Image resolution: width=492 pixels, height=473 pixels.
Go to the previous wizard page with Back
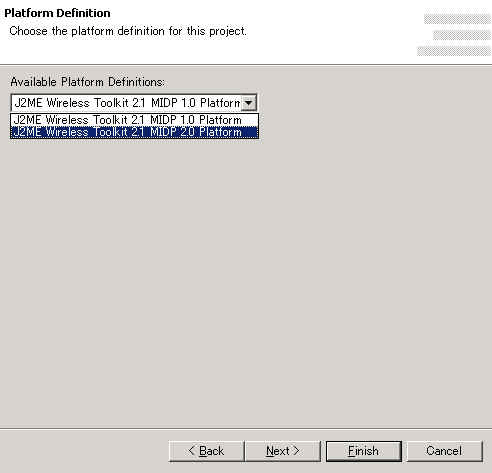pyautogui.click(x=206, y=451)
